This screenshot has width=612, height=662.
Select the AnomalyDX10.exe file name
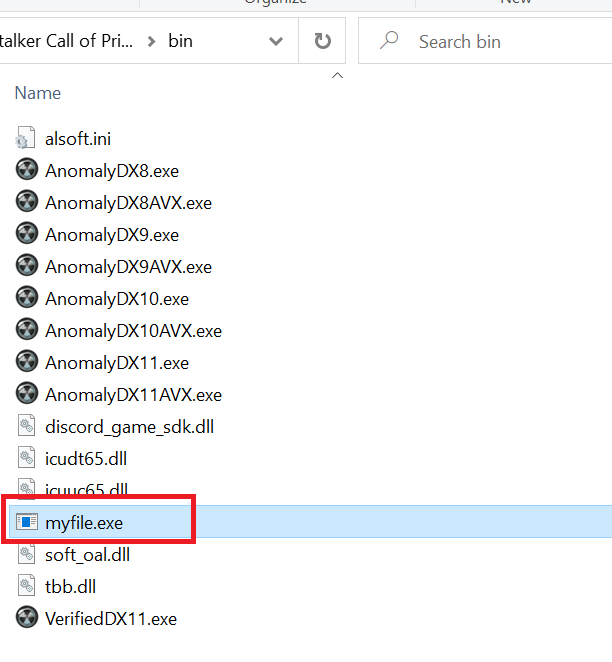click(117, 299)
